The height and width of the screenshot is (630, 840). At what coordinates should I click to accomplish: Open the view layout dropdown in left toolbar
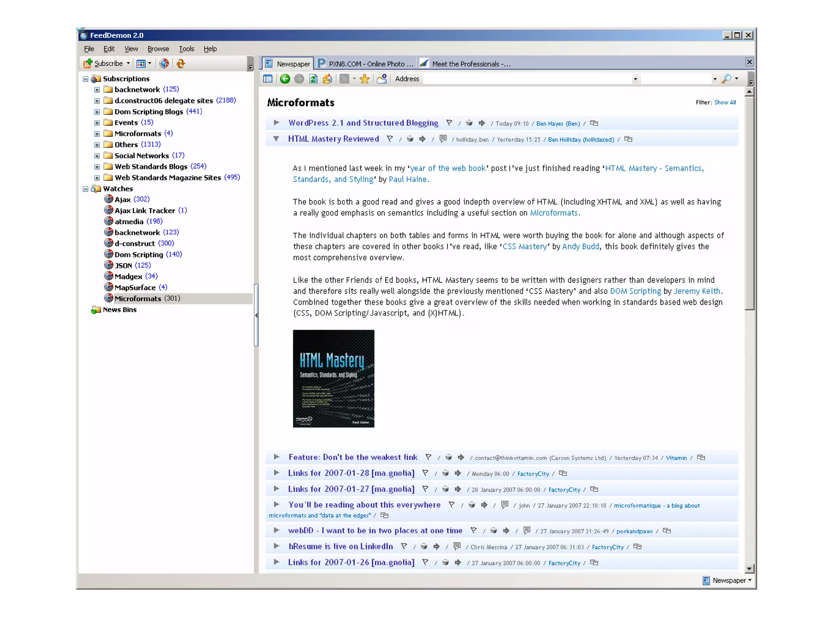click(150, 64)
